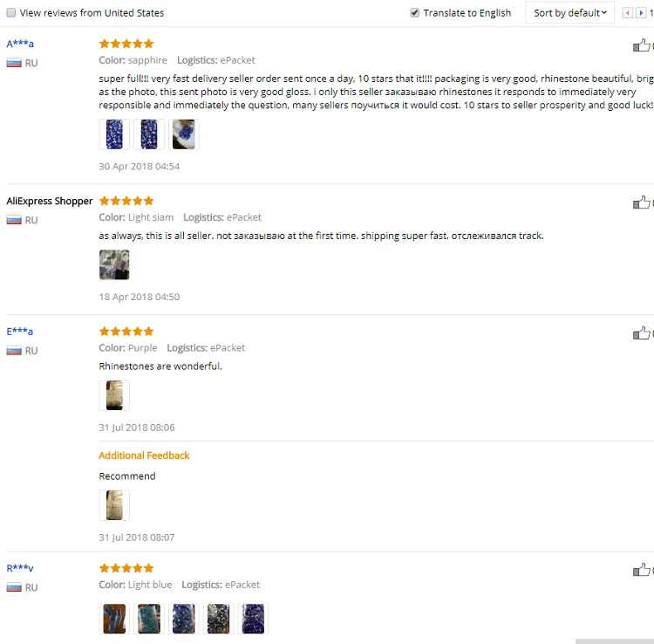
Task: Enable View reviews from United States checkbox
Action: click(11, 12)
